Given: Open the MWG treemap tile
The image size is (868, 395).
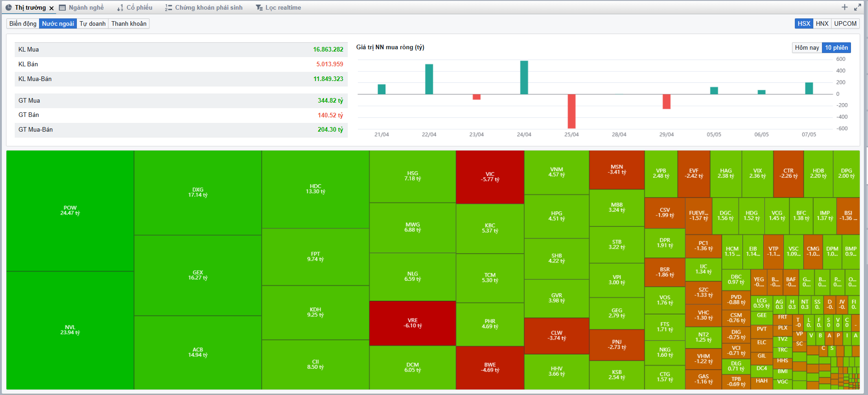Looking at the screenshot, I should point(413,227).
